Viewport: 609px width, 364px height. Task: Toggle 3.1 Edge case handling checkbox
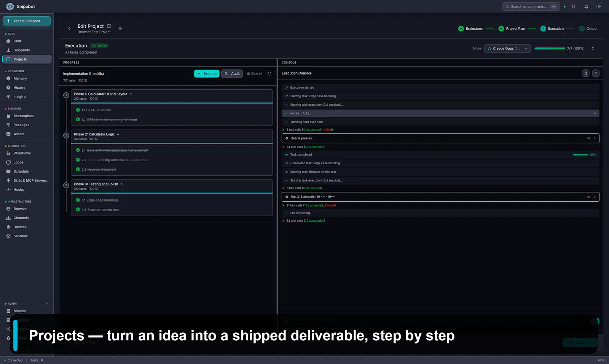pos(78,200)
